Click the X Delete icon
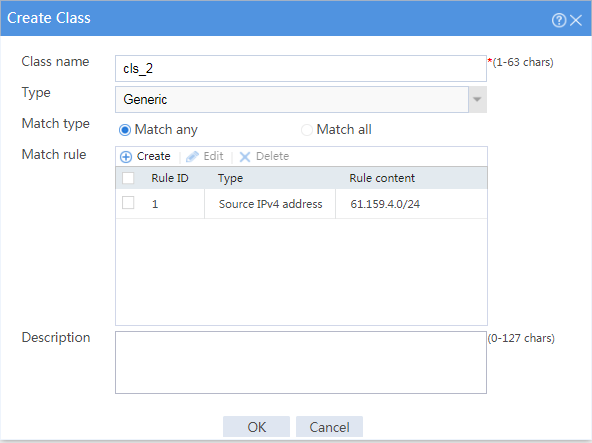Image resolution: width=592 pixels, height=443 pixels. click(245, 157)
